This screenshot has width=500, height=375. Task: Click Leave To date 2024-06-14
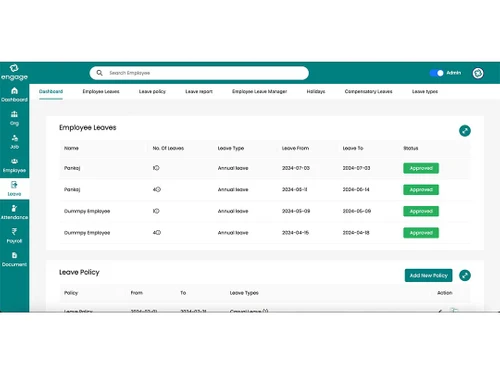click(356, 189)
